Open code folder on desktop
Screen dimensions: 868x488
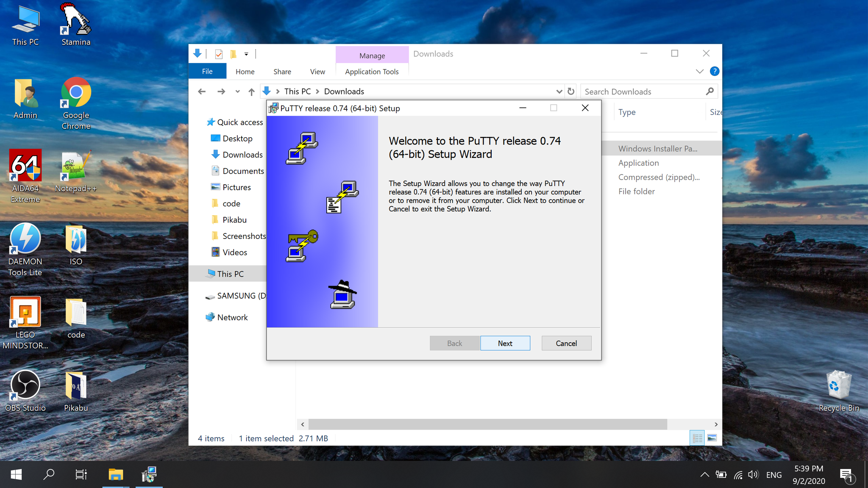76,319
